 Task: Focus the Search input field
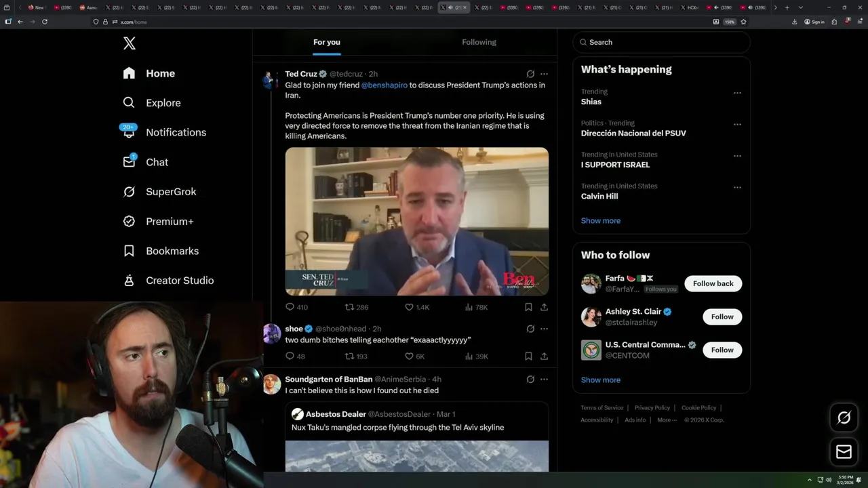click(x=662, y=42)
